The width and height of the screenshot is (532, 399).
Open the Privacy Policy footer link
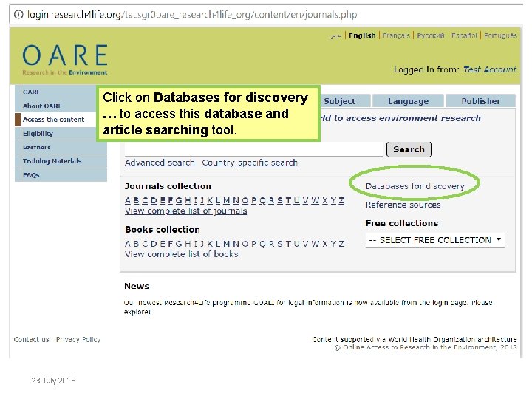tap(78, 339)
